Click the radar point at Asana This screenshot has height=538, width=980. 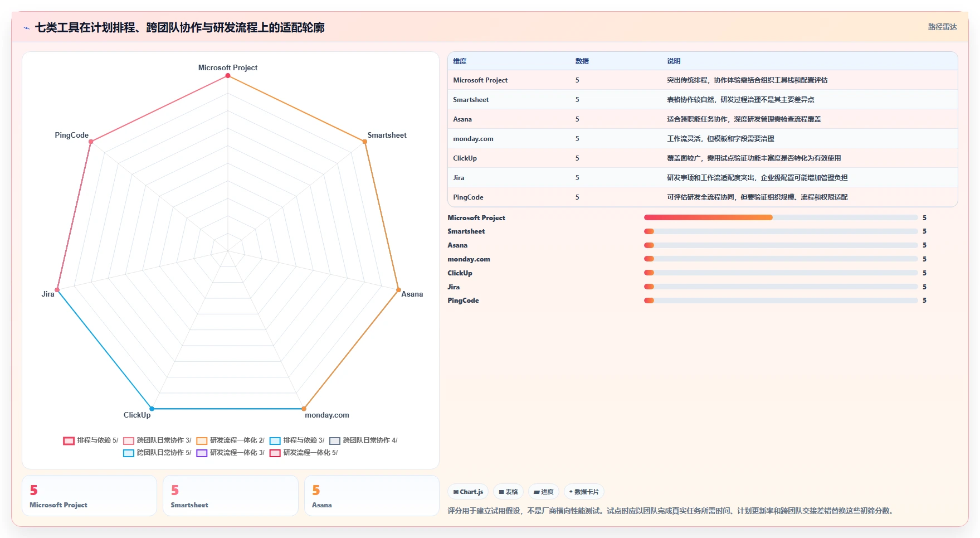tap(398, 290)
